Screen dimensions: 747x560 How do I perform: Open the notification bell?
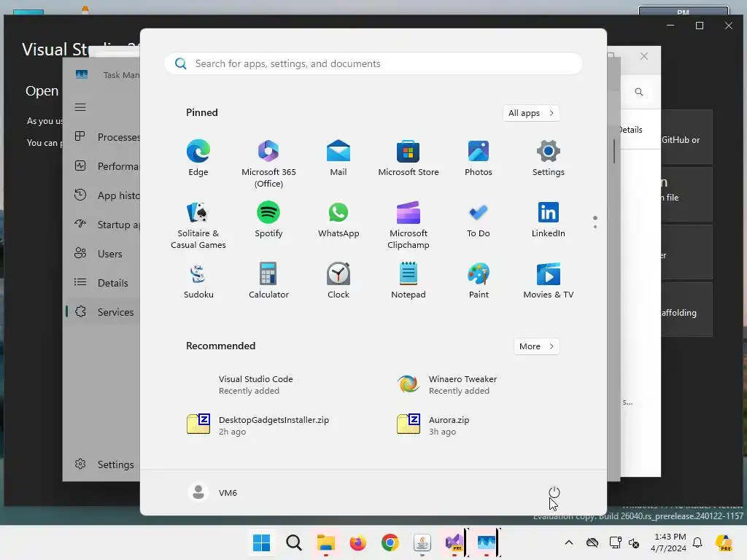click(697, 542)
